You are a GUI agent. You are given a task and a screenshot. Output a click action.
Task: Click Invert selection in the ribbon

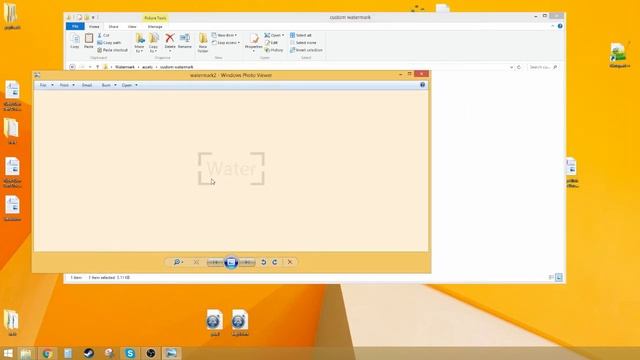pos(306,50)
